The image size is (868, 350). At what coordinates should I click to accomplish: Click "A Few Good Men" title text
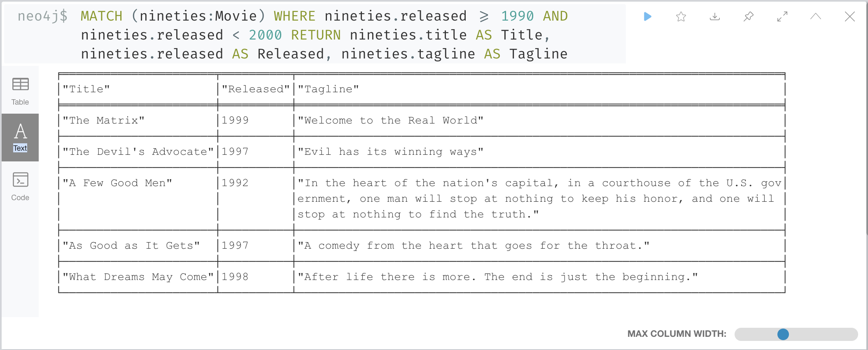point(117,183)
